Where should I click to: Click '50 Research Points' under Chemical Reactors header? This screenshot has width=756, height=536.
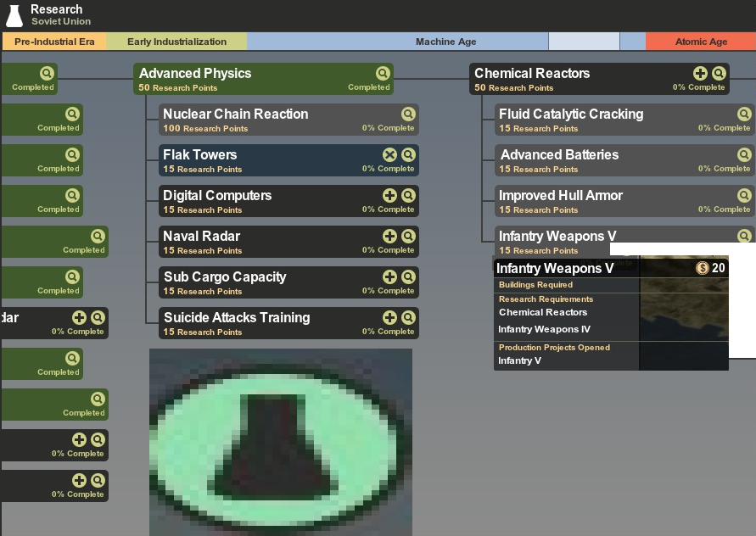pyautogui.click(x=513, y=87)
